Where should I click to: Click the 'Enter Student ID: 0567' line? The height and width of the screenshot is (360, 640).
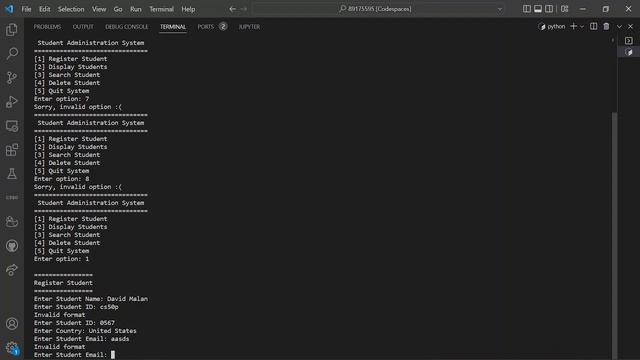pos(74,323)
